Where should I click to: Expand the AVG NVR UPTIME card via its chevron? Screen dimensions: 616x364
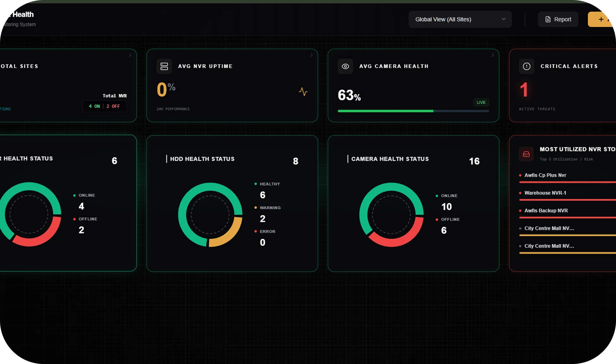(311, 55)
